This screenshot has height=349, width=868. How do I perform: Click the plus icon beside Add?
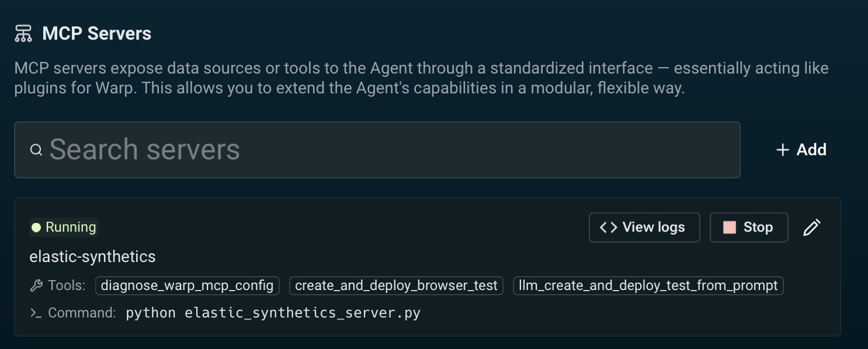pos(782,150)
